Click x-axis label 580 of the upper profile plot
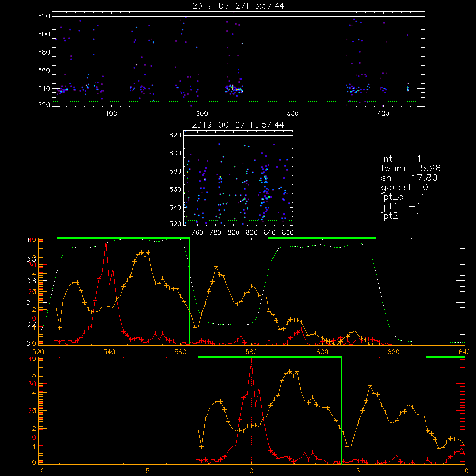 [x=251, y=352]
